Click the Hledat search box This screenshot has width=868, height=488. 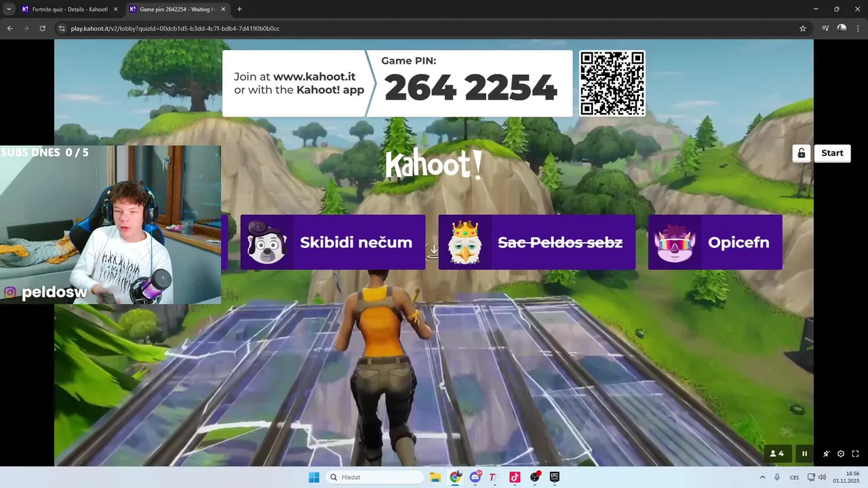(376, 477)
